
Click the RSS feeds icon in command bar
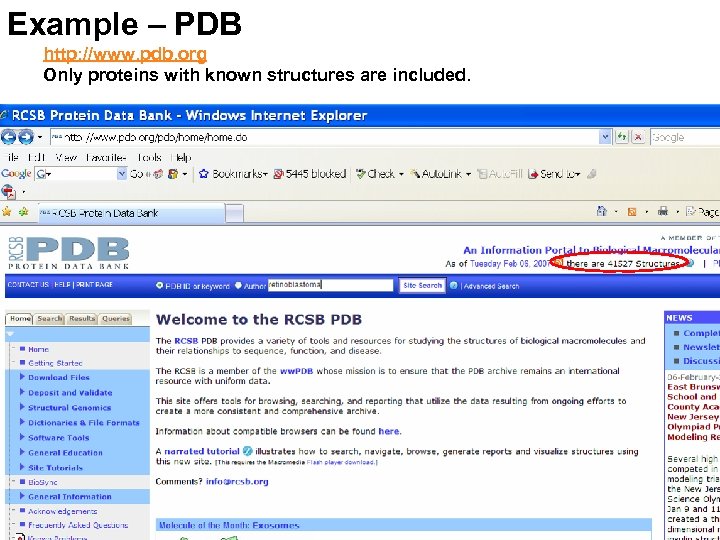coord(632,212)
